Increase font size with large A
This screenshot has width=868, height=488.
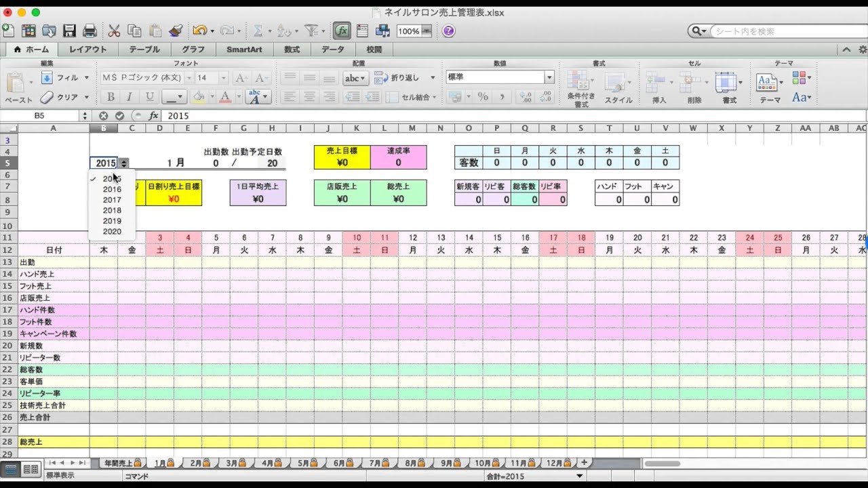click(x=243, y=78)
